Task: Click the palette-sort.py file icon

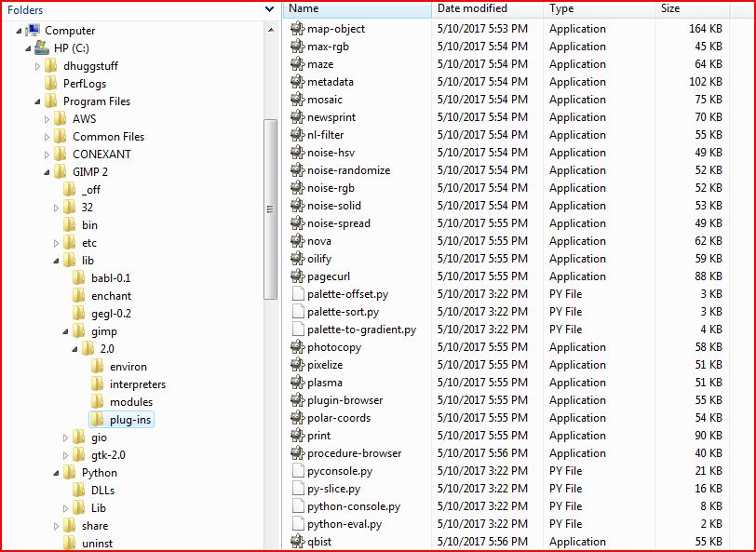Action: click(298, 312)
